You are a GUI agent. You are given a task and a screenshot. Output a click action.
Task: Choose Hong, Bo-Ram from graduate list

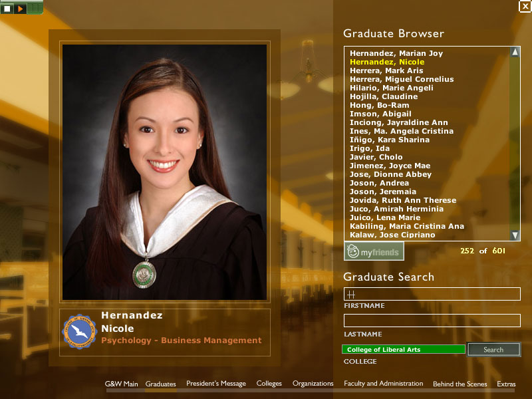(x=379, y=105)
